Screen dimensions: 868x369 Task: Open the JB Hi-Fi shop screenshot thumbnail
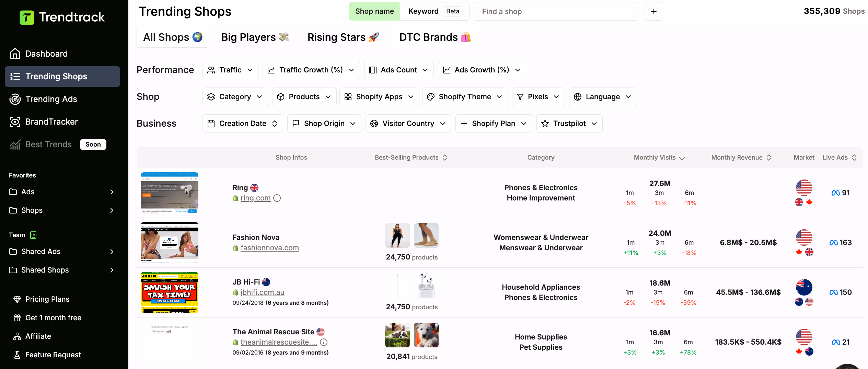click(x=170, y=292)
